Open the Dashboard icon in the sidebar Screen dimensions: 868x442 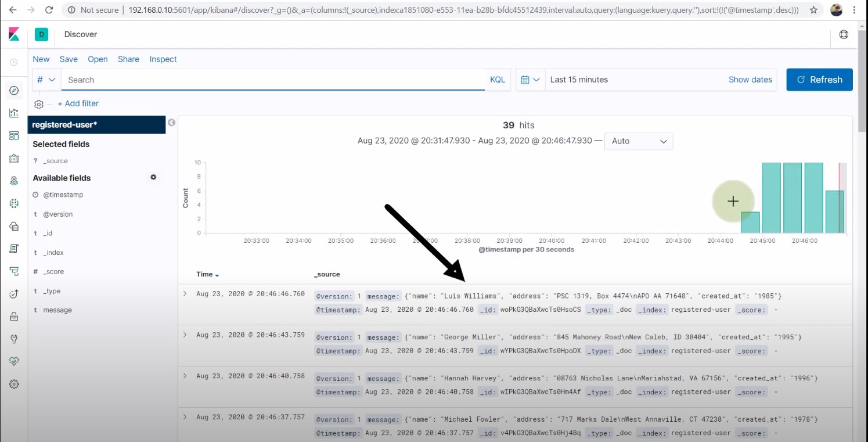[x=13, y=135]
